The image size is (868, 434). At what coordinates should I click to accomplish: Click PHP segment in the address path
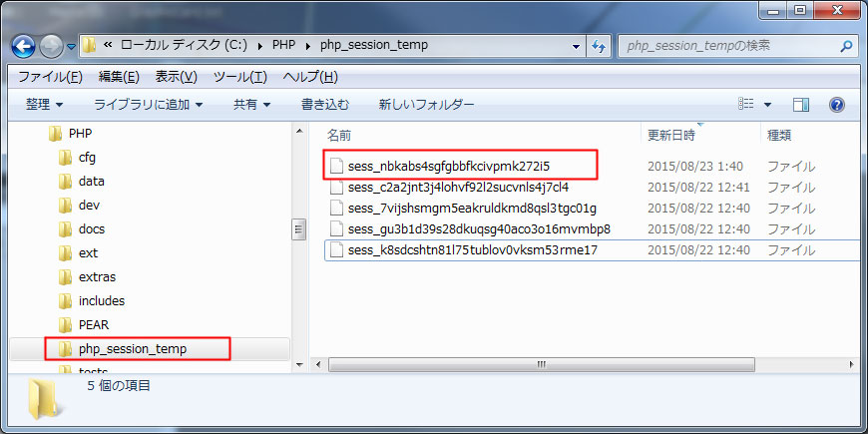(283, 45)
